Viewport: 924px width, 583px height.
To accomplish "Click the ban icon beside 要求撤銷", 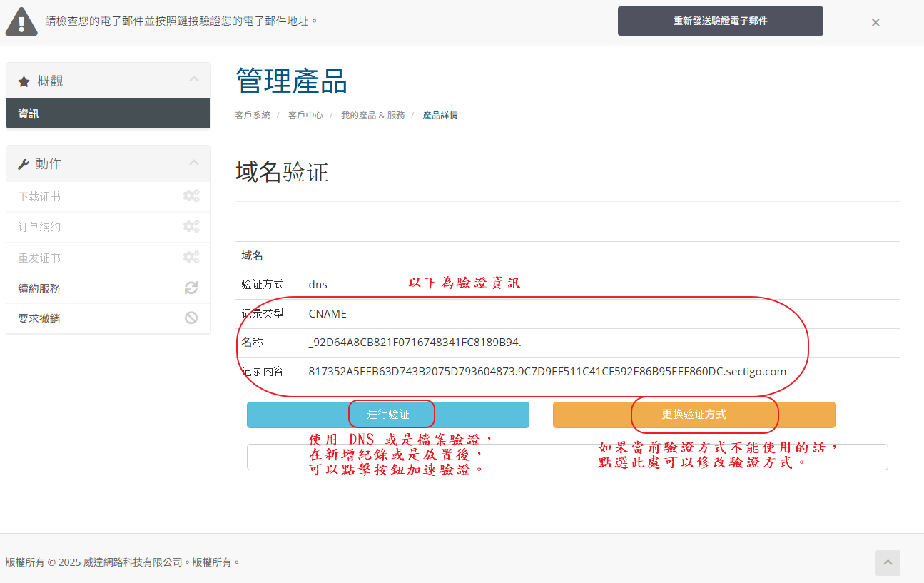I will tap(191, 318).
